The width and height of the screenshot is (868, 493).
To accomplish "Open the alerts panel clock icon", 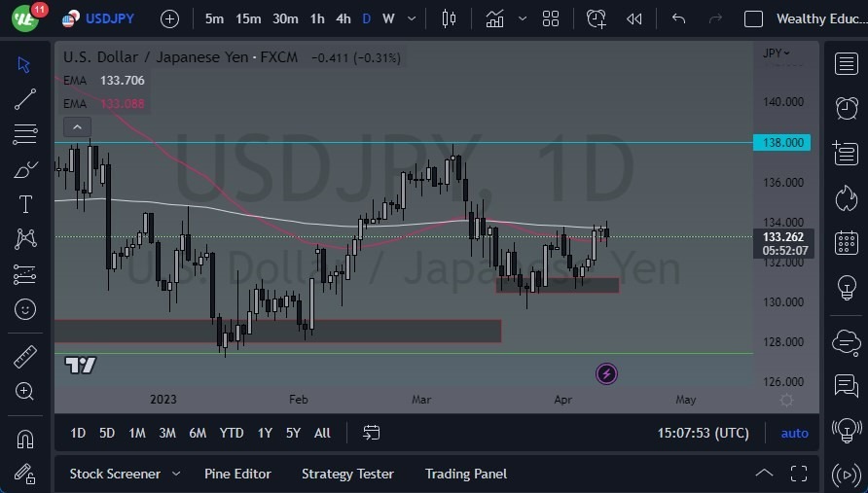I will click(x=847, y=109).
